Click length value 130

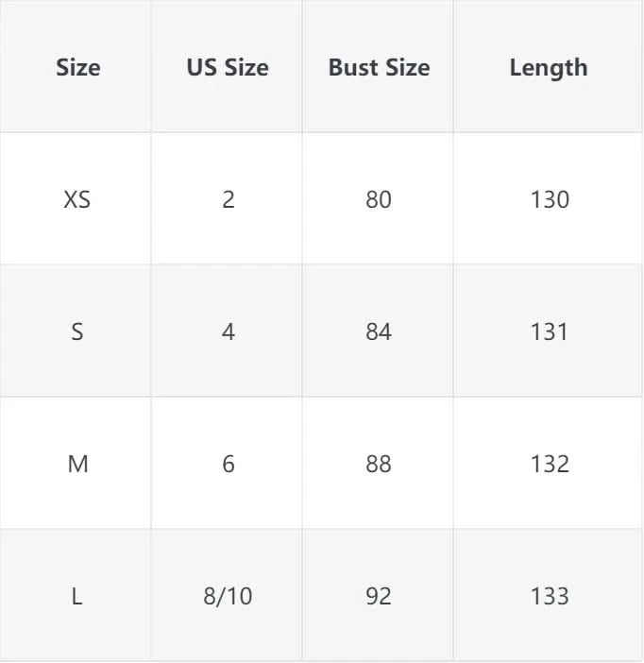pyautogui.click(x=550, y=199)
